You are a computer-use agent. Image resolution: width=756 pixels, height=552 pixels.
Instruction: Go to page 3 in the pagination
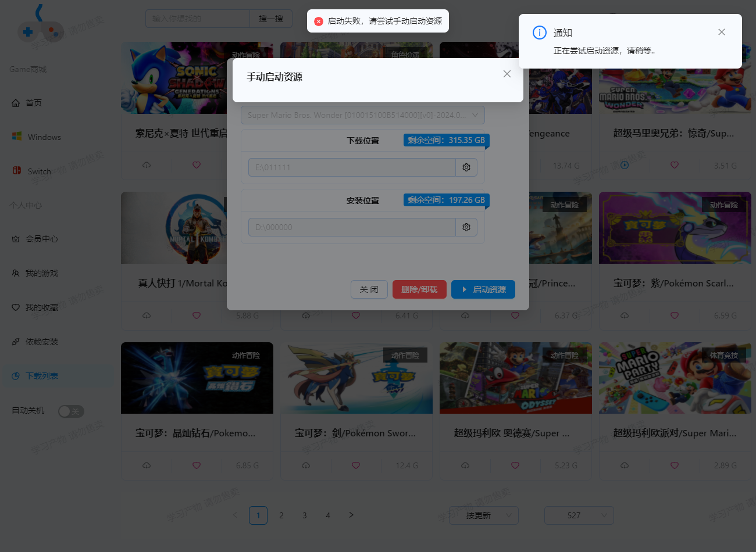(x=305, y=515)
